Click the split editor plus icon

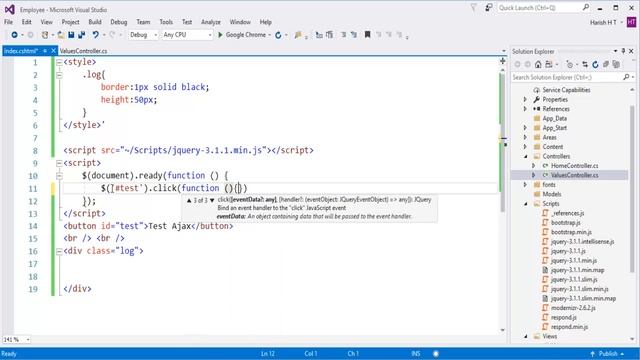pos(502,61)
